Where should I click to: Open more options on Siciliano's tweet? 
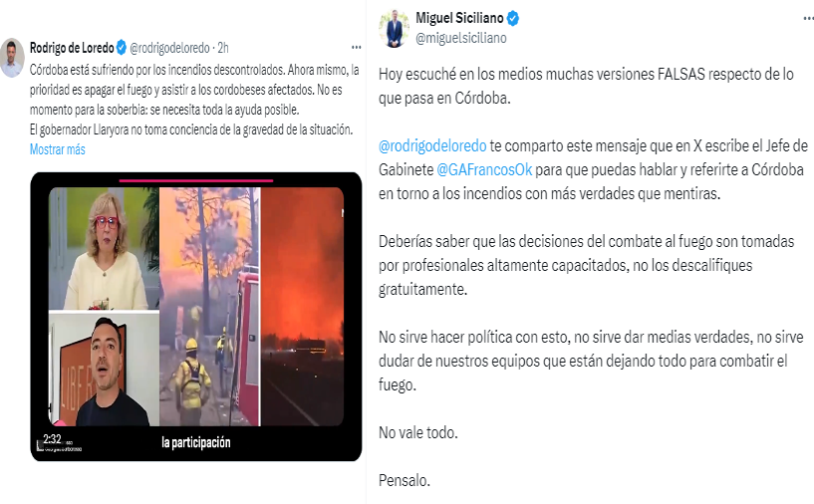tap(808, 18)
